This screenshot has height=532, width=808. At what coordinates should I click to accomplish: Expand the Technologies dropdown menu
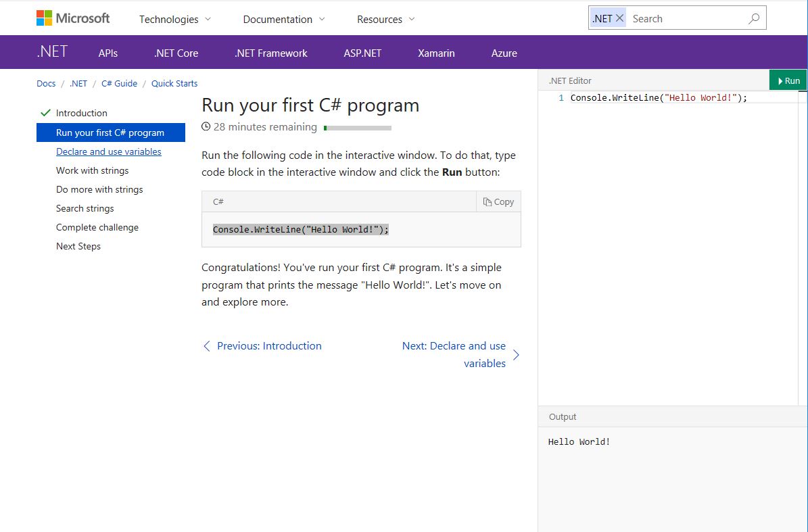pos(174,19)
